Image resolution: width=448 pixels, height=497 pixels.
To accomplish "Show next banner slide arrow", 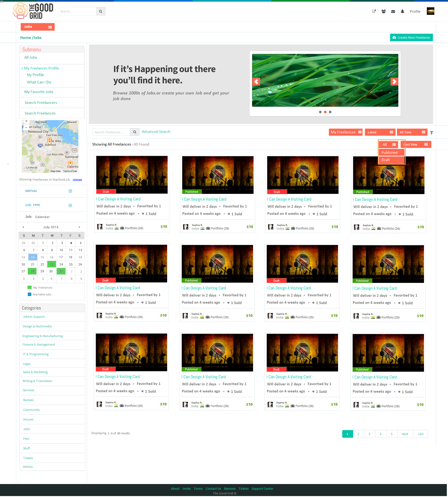I will click(394, 81).
